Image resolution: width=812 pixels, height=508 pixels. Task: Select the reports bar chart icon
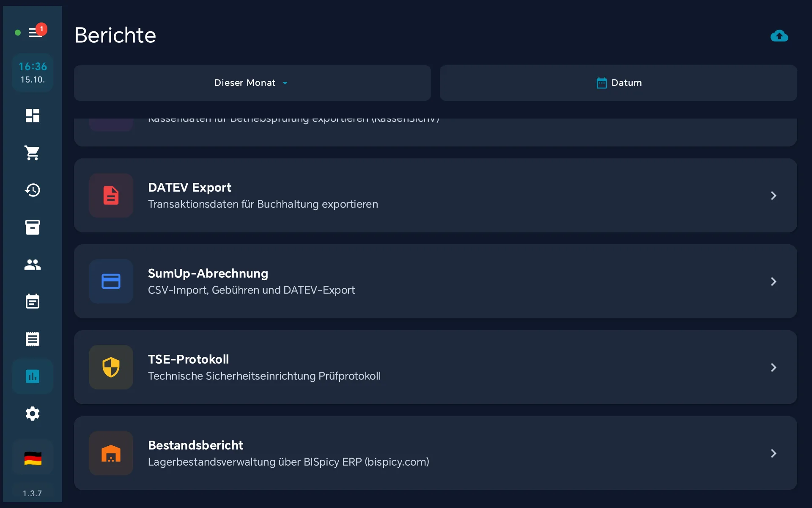click(x=33, y=376)
